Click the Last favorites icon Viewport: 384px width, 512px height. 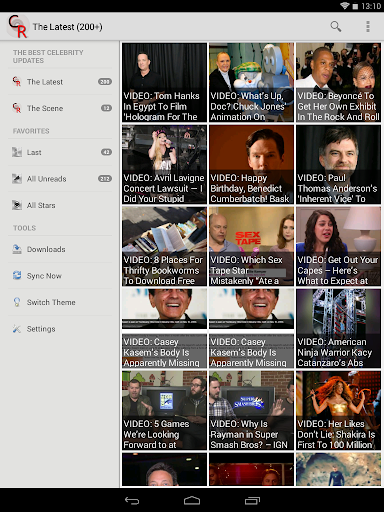(x=17, y=152)
